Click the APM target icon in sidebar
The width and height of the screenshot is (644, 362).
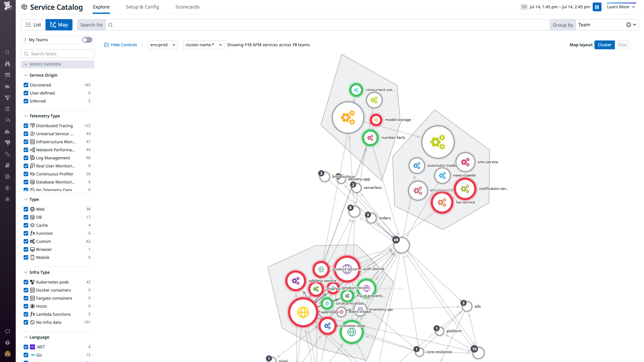(7, 109)
